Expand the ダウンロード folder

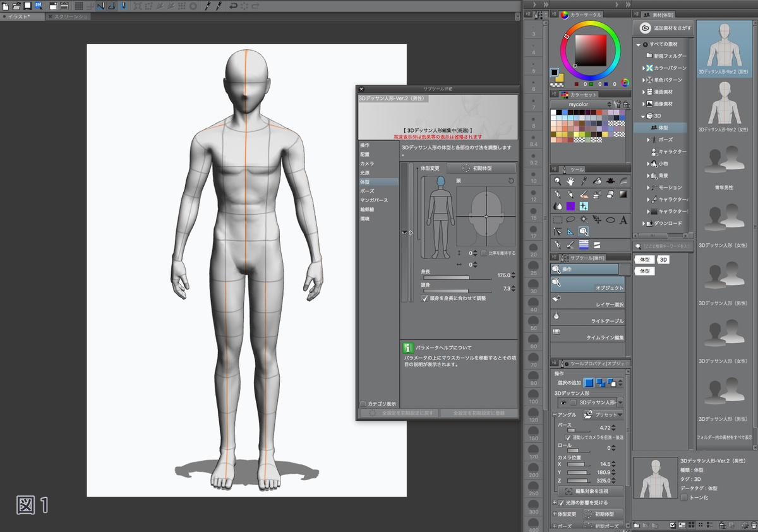(644, 223)
